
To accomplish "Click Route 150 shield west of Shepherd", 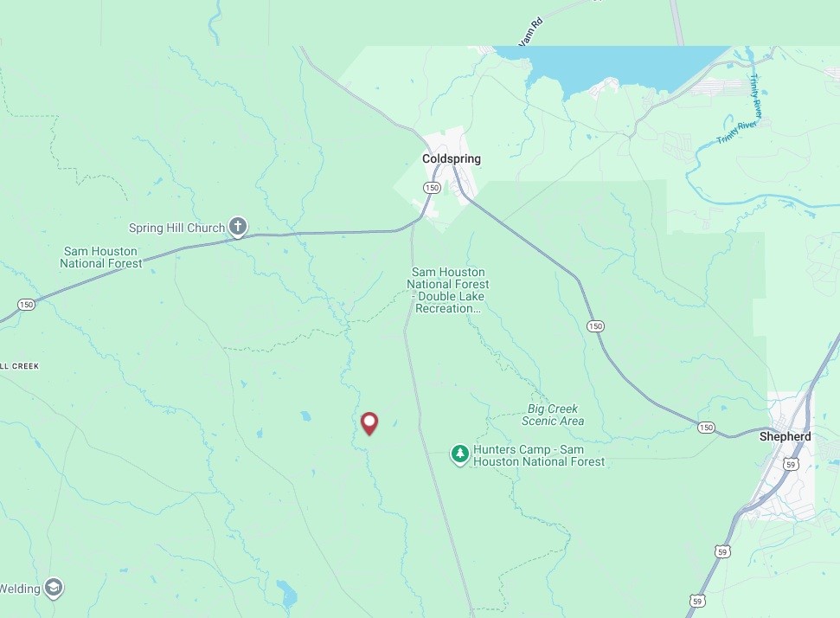I will coord(706,428).
